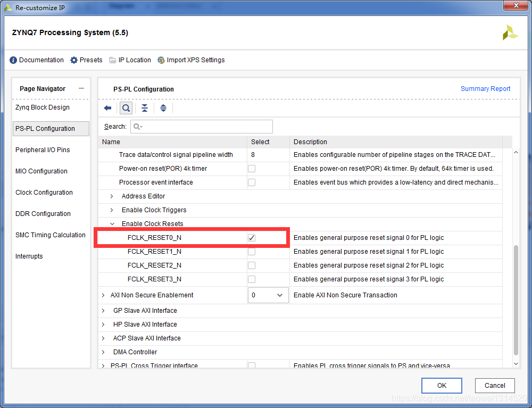The width and height of the screenshot is (532, 408).
Task: Click the Collapse All toolbar icon
Action: 145,108
